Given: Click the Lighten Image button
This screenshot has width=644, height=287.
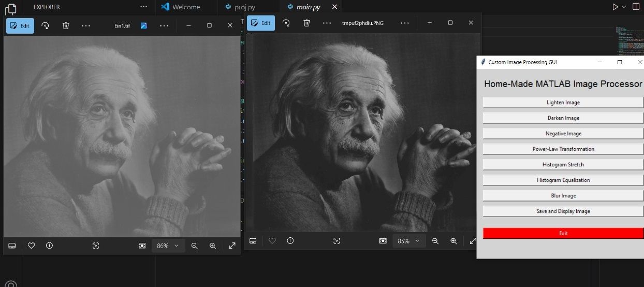Looking at the screenshot, I should [x=563, y=103].
